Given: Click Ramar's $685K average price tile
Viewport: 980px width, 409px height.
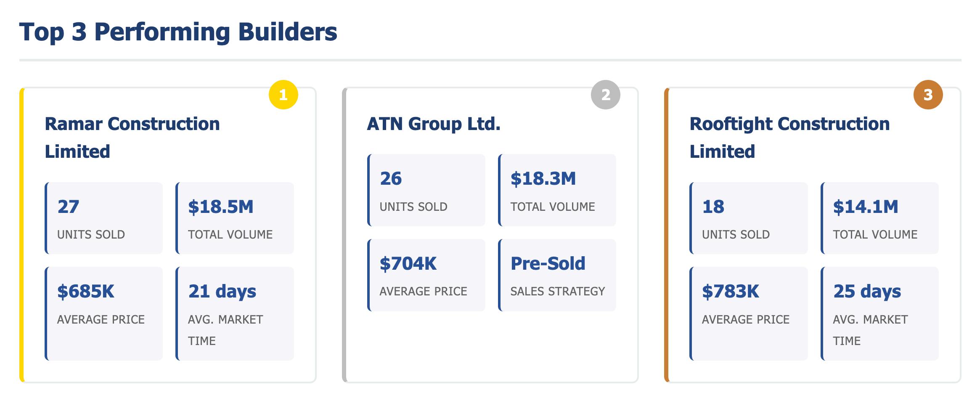Looking at the screenshot, I should [104, 313].
